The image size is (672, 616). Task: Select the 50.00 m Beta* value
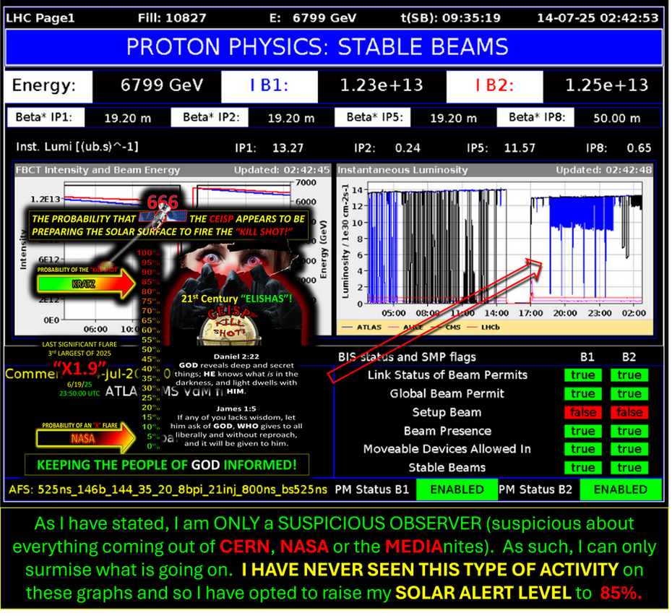coord(616,119)
